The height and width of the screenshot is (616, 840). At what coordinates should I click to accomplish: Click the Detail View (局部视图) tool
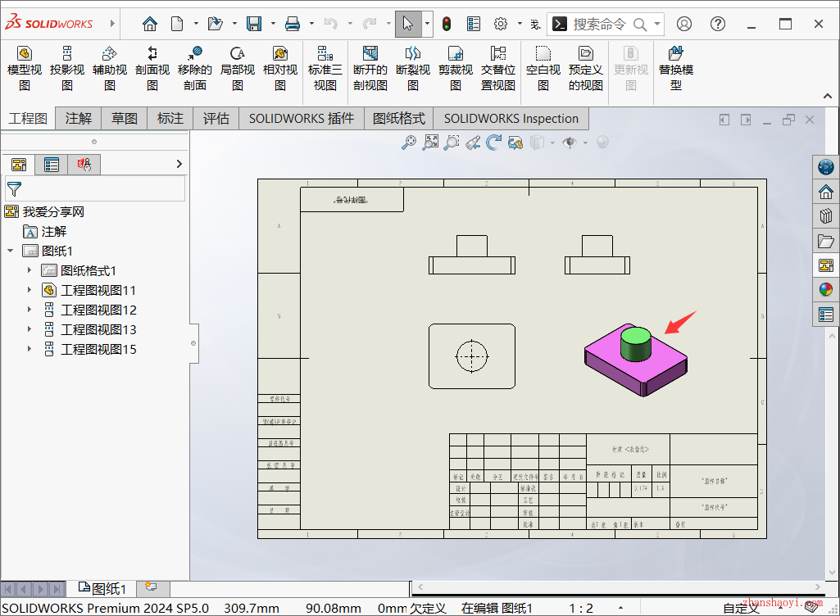click(238, 69)
